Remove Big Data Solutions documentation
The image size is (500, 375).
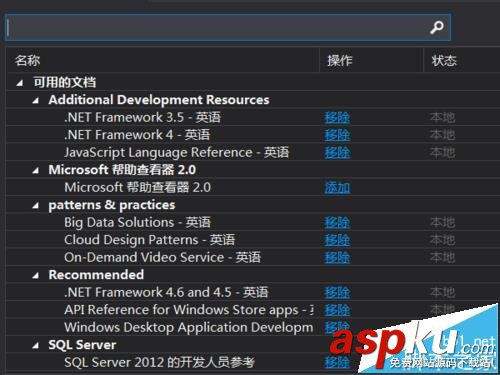pos(337,223)
